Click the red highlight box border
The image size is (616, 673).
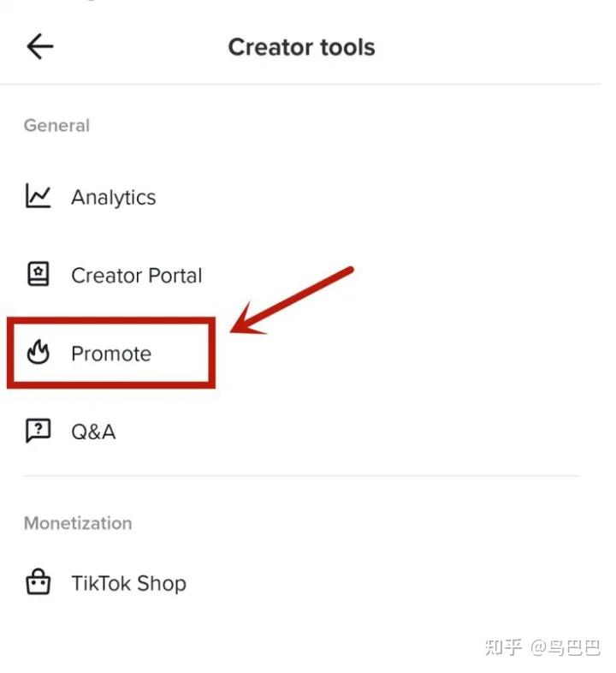point(210,353)
